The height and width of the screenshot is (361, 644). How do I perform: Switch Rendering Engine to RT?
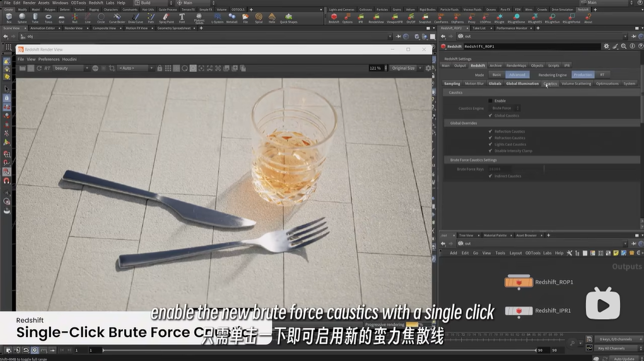tap(602, 74)
